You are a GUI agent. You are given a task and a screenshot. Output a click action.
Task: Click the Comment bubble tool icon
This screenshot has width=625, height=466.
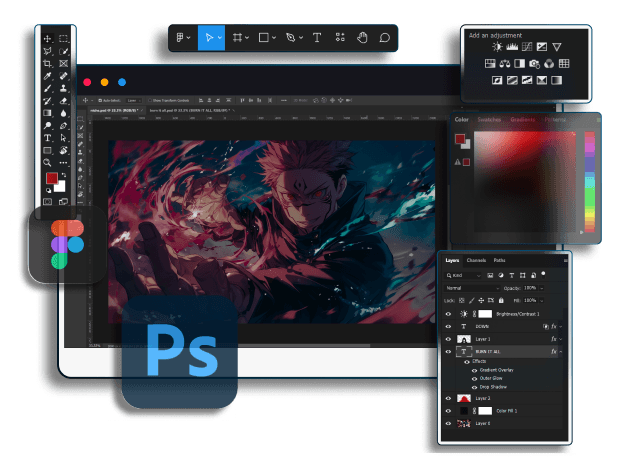click(x=384, y=37)
